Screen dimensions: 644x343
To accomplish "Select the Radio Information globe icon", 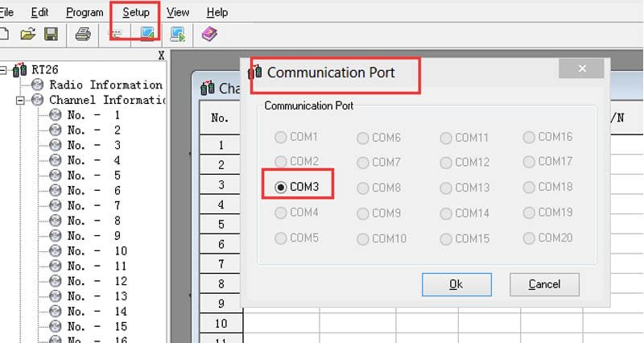I will [37, 85].
